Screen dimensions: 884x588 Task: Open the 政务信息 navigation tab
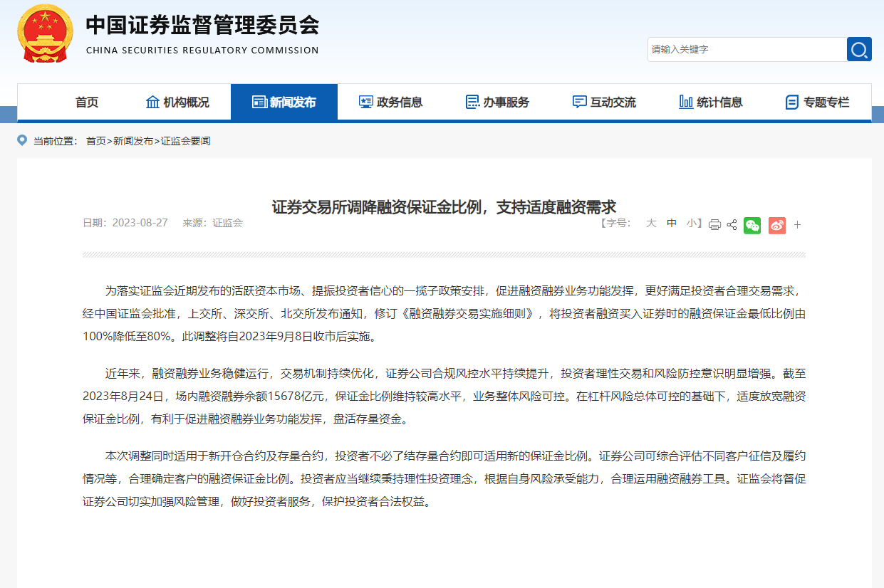pyautogui.click(x=391, y=102)
